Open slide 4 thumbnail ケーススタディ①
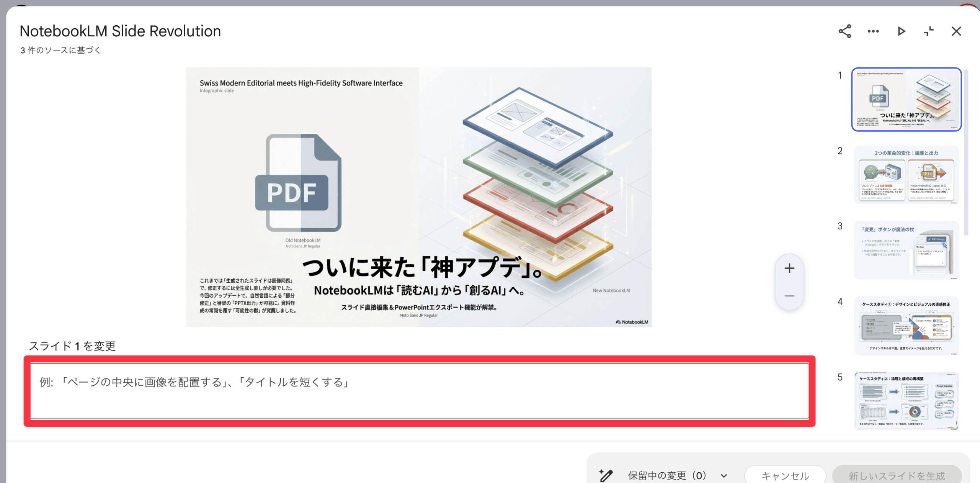This screenshot has height=483, width=980. [x=906, y=326]
